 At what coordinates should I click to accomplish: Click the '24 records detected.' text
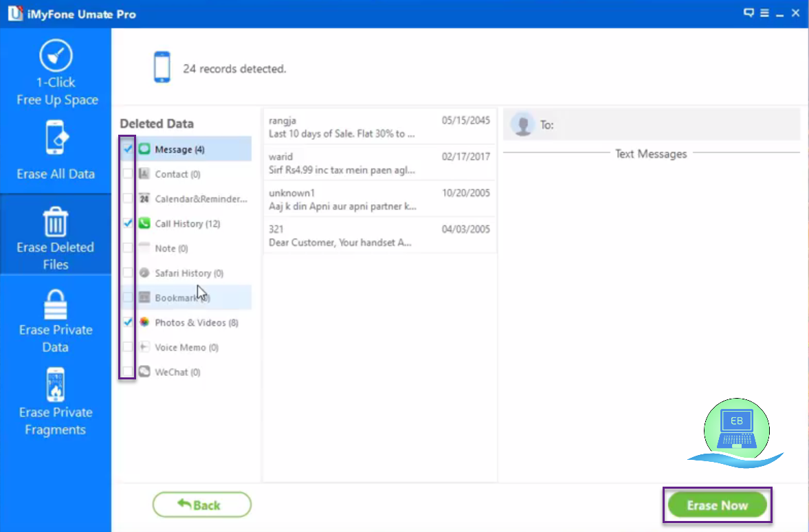[234, 69]
